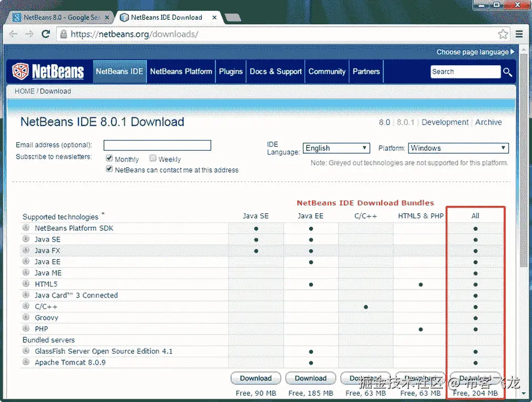Viewport: 532px width, 402px height.
Task: Click the 'Free, 185 MB' text
Action: (311, 393)
